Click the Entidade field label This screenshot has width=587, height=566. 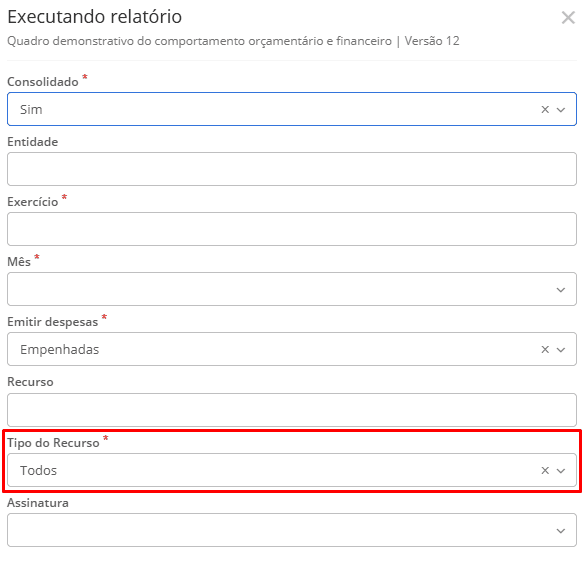click(33, 142)
